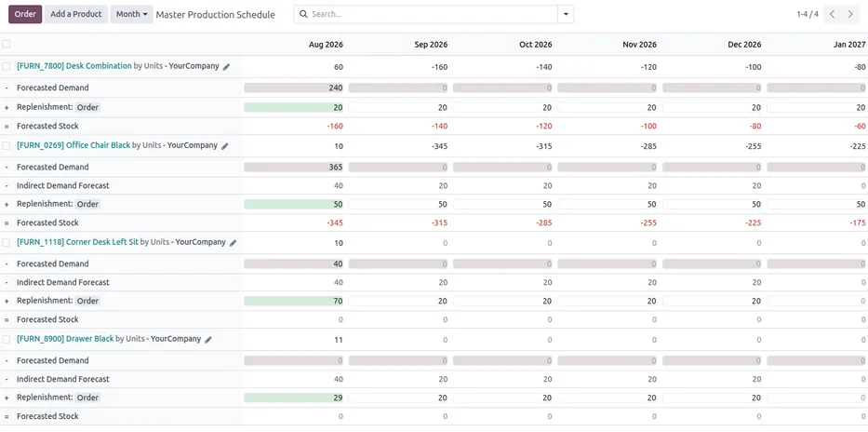This screenshot has height=432, width=868.
Task: Edit Office Chair Aug 2026 forecasted demand 365
Action: coord(293,167)
